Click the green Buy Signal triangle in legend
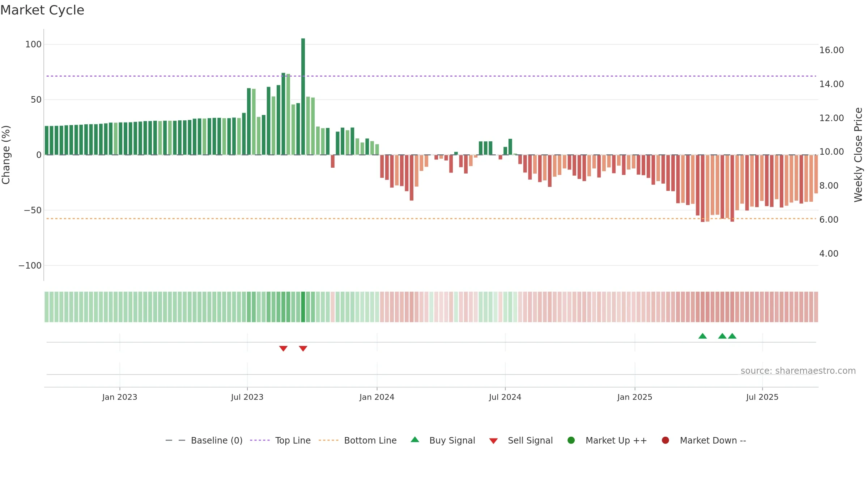868x488 pixels. pyautogui.click(x=415, y=440)
